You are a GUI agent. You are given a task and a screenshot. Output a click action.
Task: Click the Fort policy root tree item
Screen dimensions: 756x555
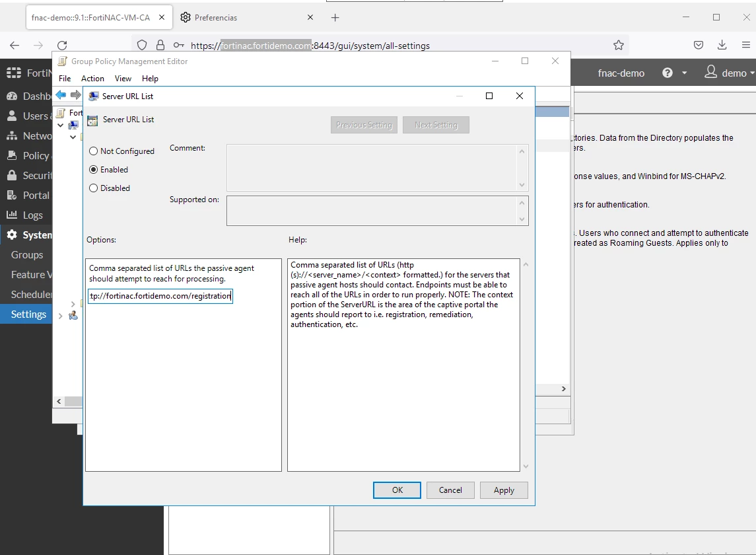click(x=70, y=113)
